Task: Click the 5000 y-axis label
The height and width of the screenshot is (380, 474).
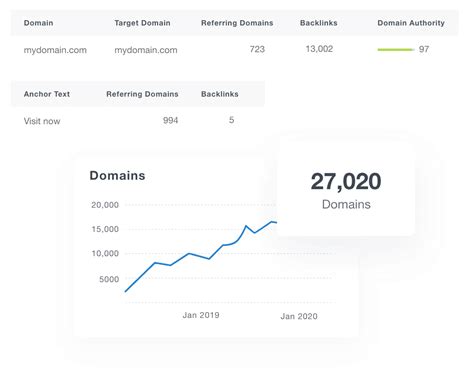Action: 109,279
